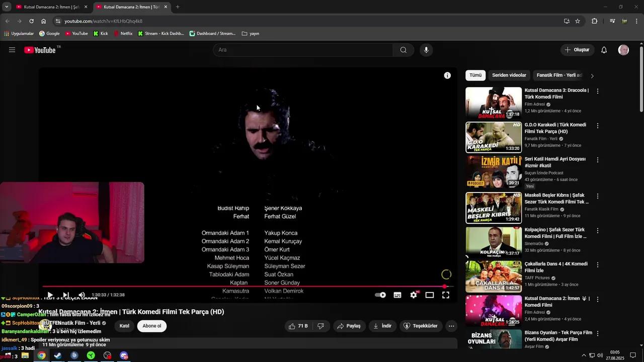Click the search magnifier button
Viewport: 644px width, 362px height.
click(x=404, y=50)
